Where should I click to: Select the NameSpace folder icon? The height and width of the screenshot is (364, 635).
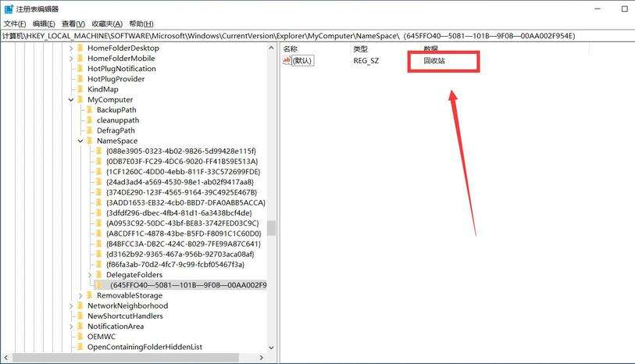(x=90, y=141)
